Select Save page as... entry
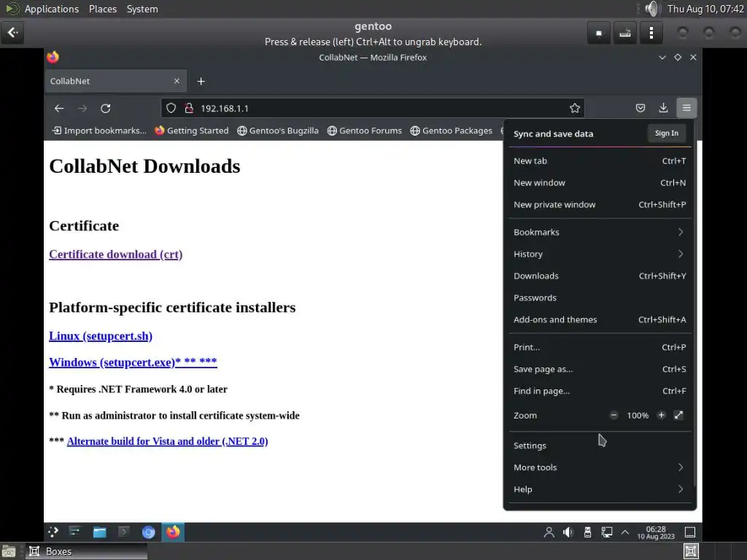Viewport: 747px width, 560px height. [x=600, y=370]
